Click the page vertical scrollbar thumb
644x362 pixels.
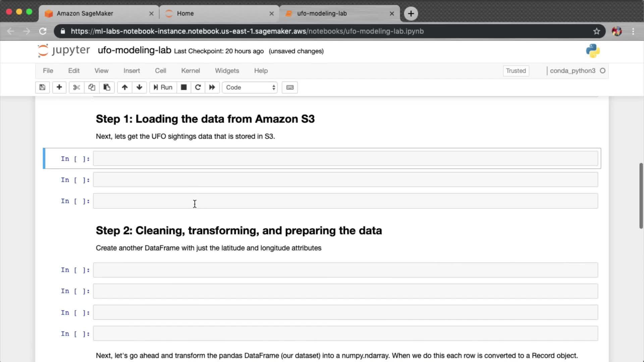[641, 196]
